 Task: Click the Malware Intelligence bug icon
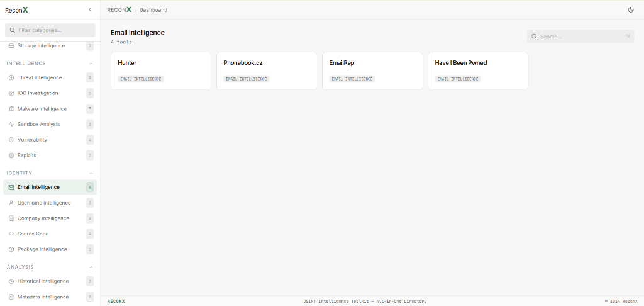point(11,108)
